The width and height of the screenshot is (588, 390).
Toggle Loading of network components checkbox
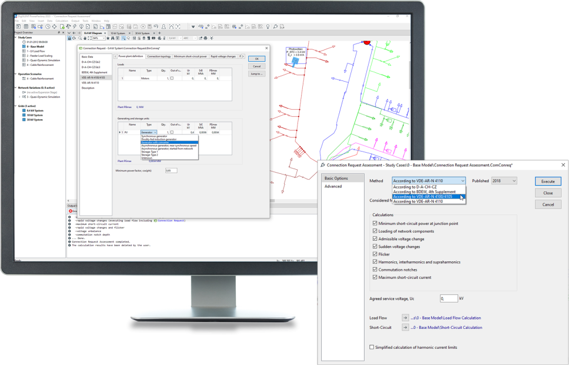[x=375, y=231]
